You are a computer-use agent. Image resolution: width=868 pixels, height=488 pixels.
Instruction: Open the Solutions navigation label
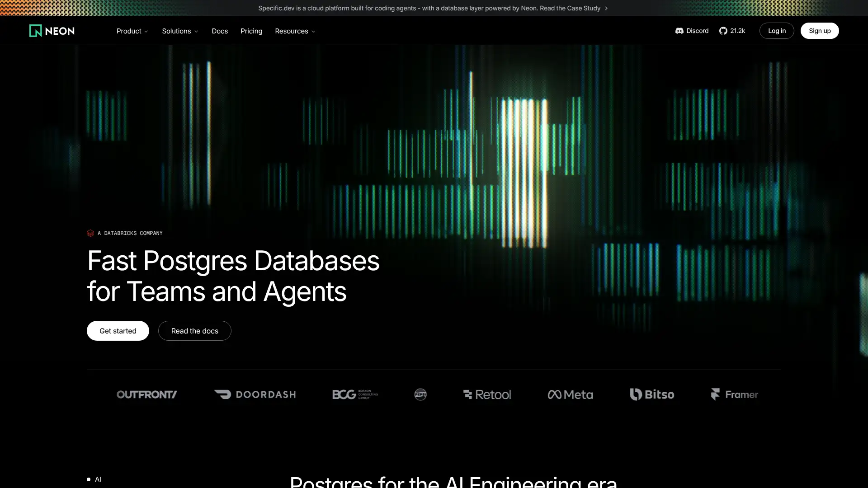[176, 31]
